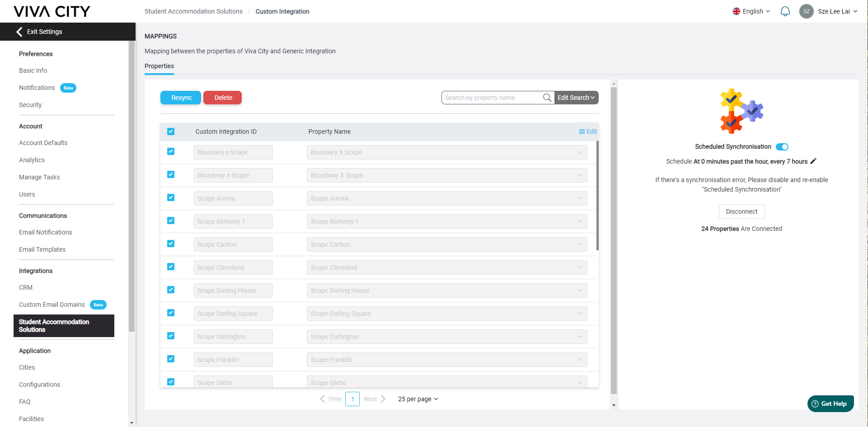
Task: Click the mappings panel down scroll arrow
Action: (x=614, y=405)
